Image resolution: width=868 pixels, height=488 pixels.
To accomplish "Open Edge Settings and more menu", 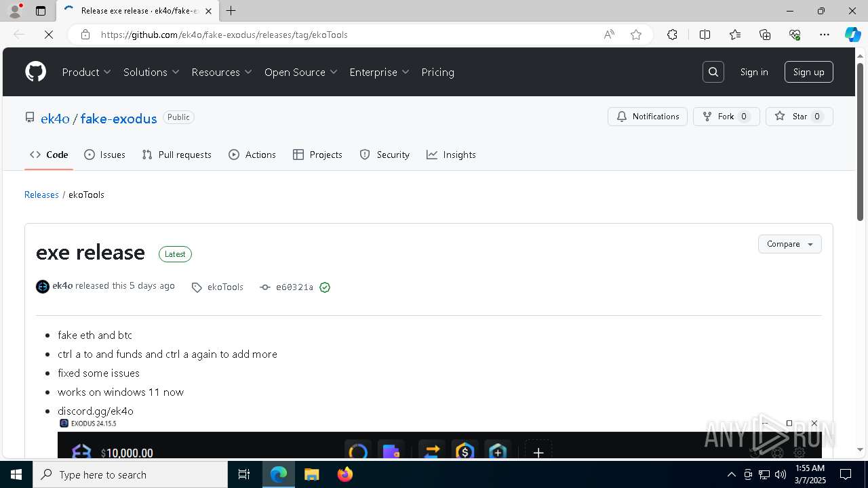I will click(x=825, y=35).
